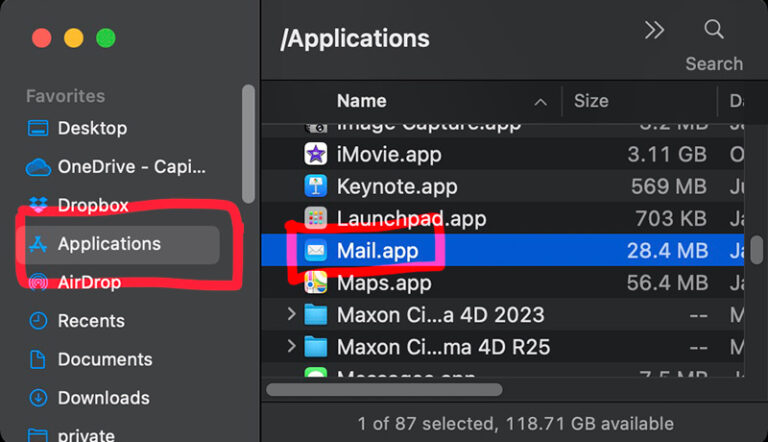Click the 569 MB size of Keynote
This screenshot has width=768, height=442.
669,187
